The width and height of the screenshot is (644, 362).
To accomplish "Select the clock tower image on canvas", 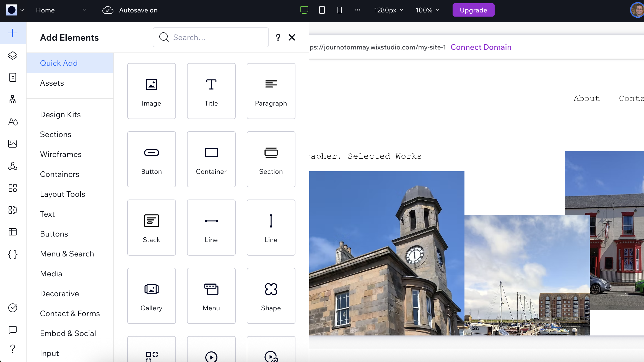I will (x=387, y=253).
